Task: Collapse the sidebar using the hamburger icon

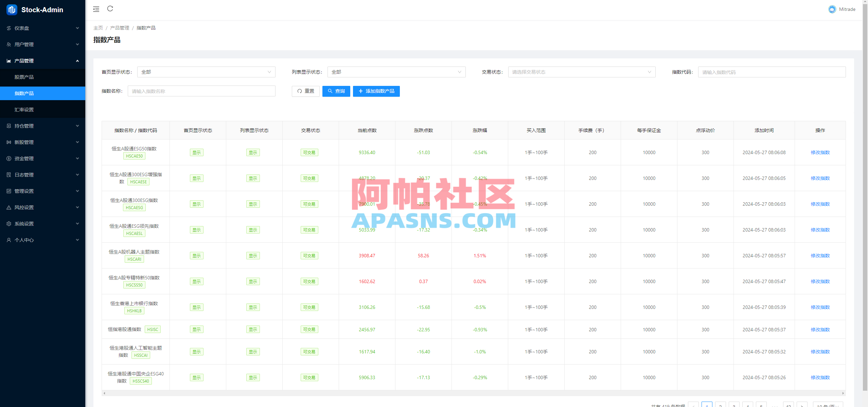Action: tap(96, 9)
